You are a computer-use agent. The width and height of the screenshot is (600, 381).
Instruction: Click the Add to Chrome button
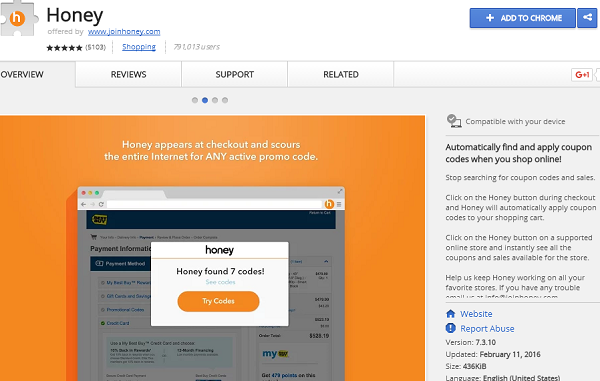tap(522, 18)
